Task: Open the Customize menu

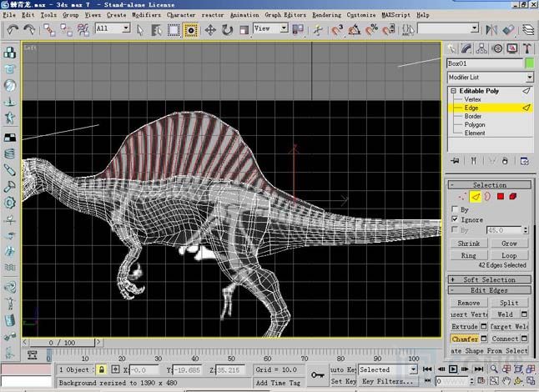Action: tap(361, 15)
